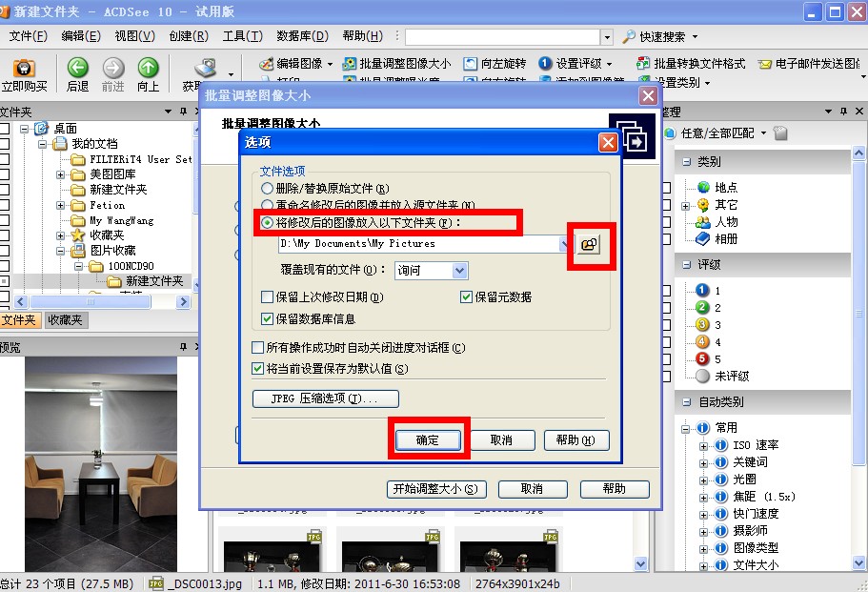Go up one folder with 向上
This screenshot has height=592, width=868.
point(148,74)
